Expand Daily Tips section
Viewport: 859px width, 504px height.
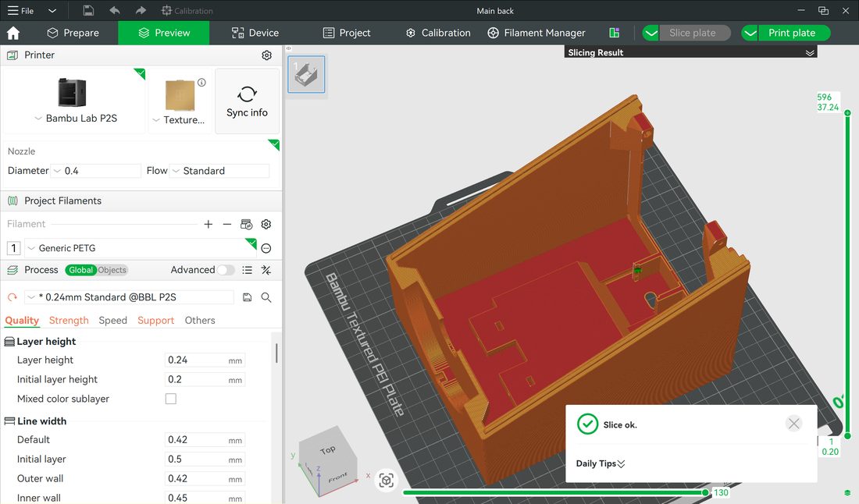tap(600, 463)
